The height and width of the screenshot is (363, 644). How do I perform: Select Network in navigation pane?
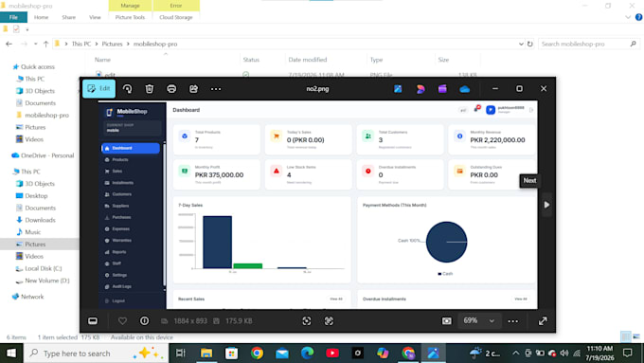pyautogui.click(x=32, y=297)
